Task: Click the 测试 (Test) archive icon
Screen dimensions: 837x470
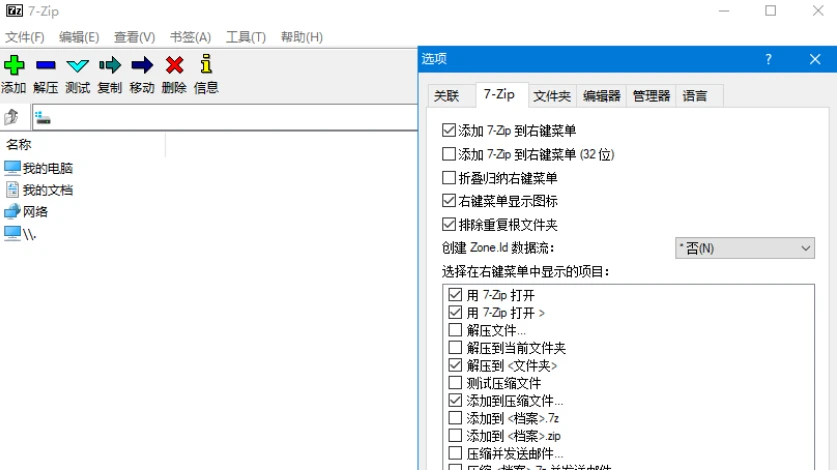Action: point(77,66)
